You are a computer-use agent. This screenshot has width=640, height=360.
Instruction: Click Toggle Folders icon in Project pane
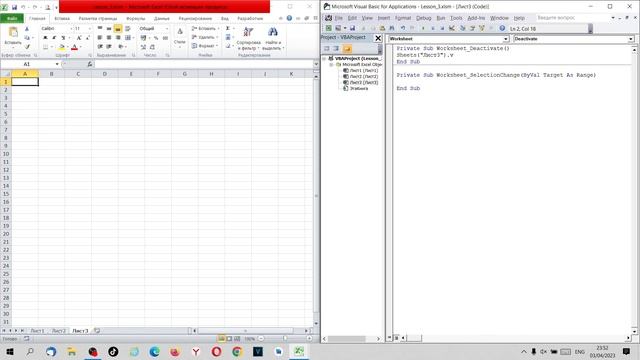point(347,49)
